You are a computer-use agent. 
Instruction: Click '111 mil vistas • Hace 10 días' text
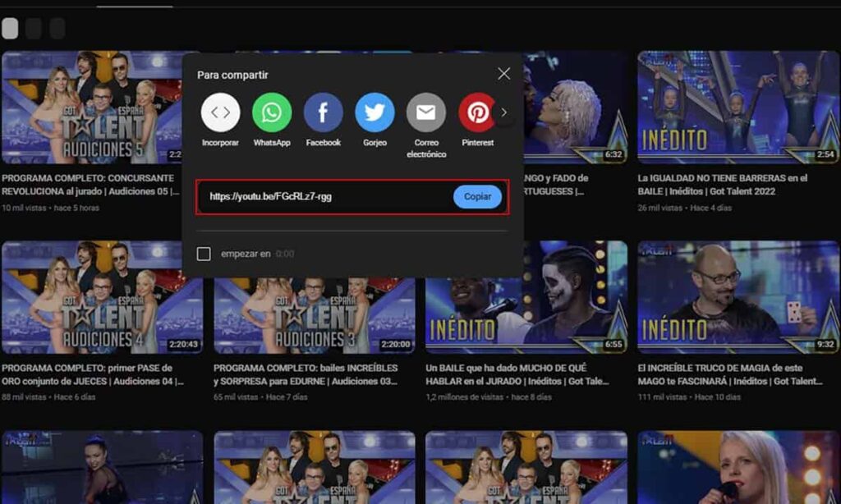pos(689,397)
